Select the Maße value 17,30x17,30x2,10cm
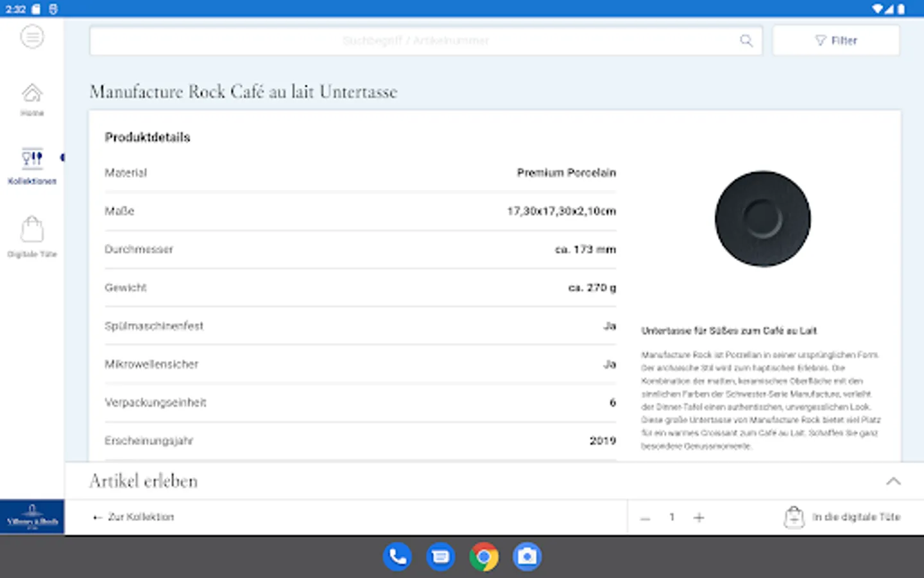This screenshot has width=924, height=578. (x=561, y=211)
